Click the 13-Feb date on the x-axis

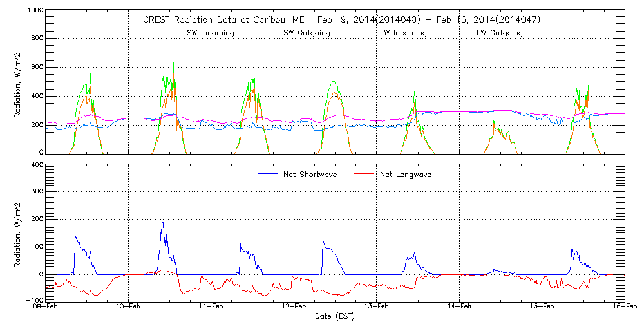[x=377, y=307]
